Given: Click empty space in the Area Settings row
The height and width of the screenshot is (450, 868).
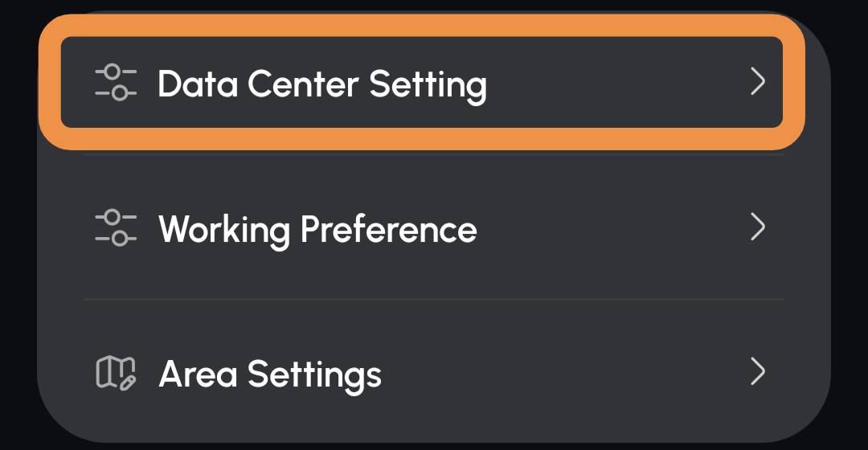Looking at the screenshot, I should (x=559, y=371).
